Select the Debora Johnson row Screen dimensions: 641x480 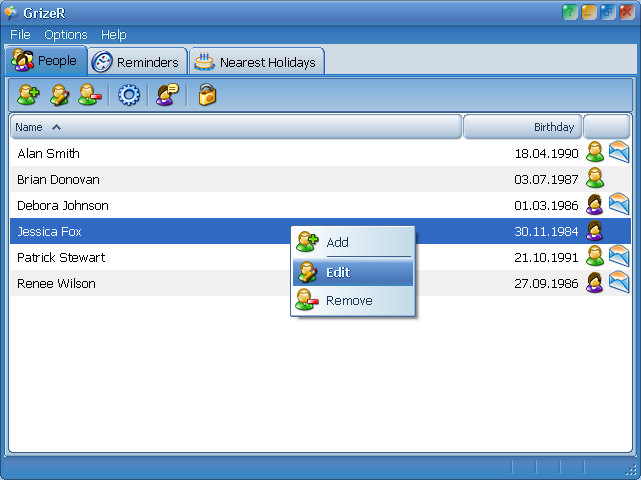coord(320,205)
